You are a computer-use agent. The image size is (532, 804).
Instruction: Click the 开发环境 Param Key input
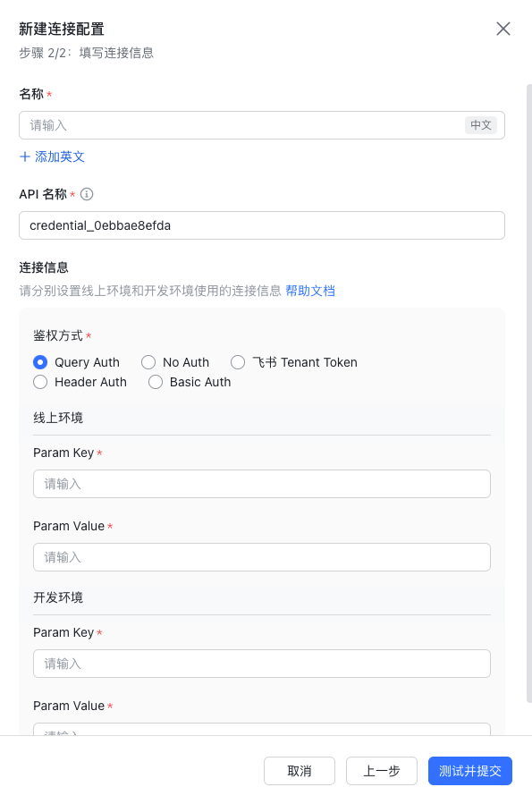[x=262, y=664]
